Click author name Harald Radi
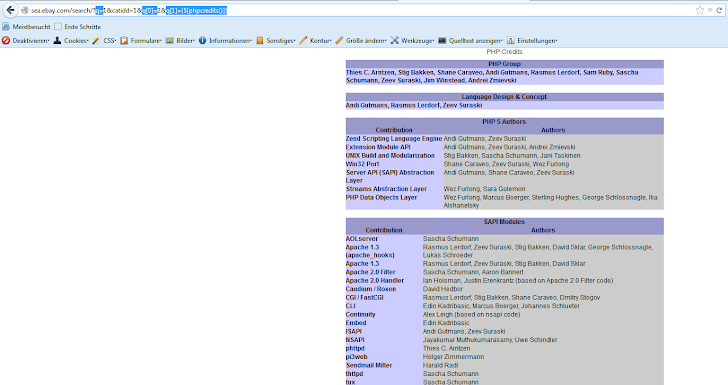728x385 pixels. click(440, 365)
